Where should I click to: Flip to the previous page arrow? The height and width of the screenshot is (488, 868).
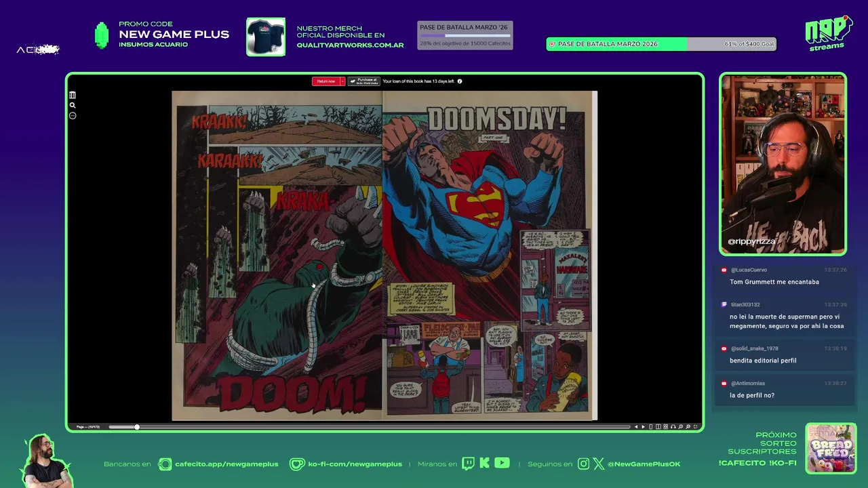click(636, 427)
